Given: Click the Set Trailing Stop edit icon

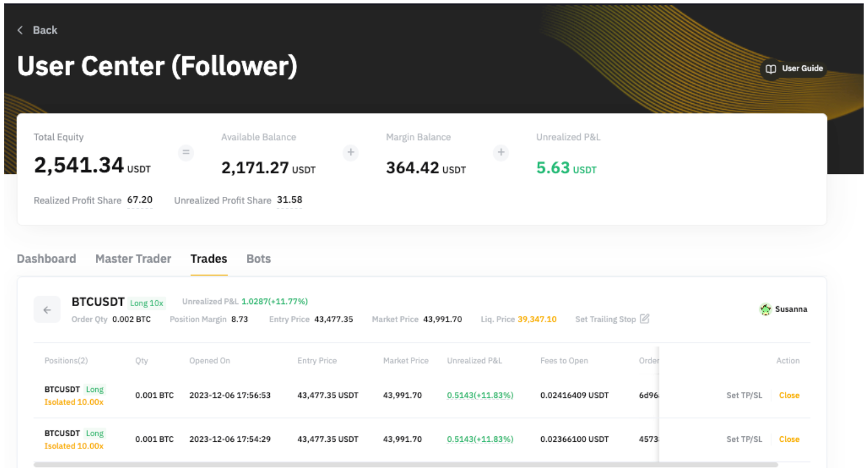Looking at the screenshot, I should (x=645, y=319).
